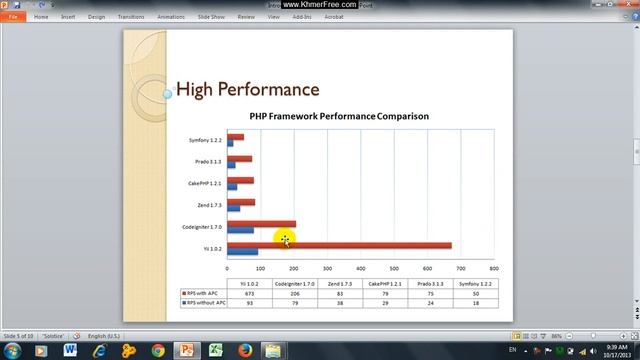The width and height of the screenshot is (640, 360).
Task: Click the zoom out minus button
Action: click(x=569, y=336)
